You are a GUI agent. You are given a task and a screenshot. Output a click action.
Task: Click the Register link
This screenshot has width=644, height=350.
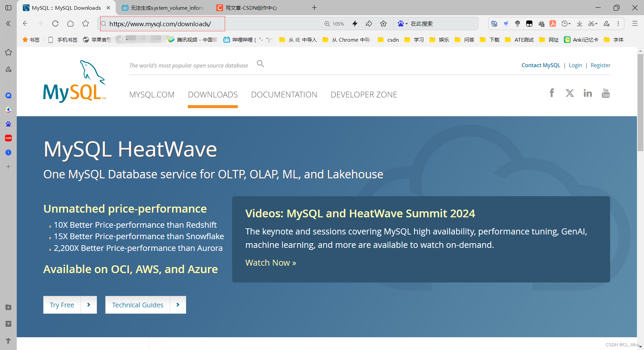click(x=600, y=65)
